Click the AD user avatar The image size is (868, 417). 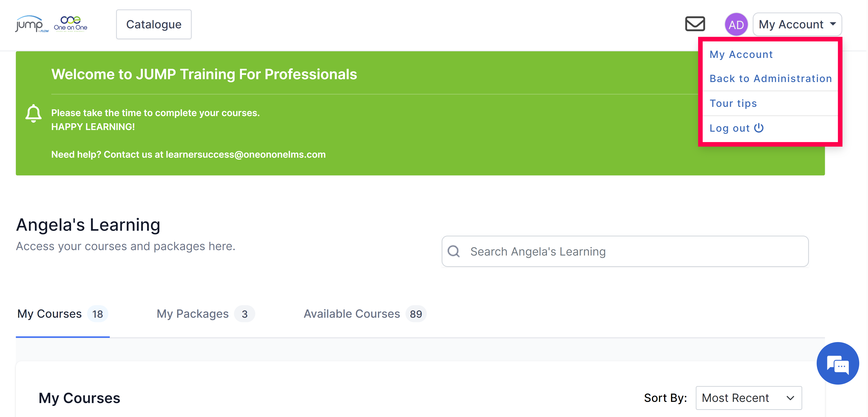[736, 25]
